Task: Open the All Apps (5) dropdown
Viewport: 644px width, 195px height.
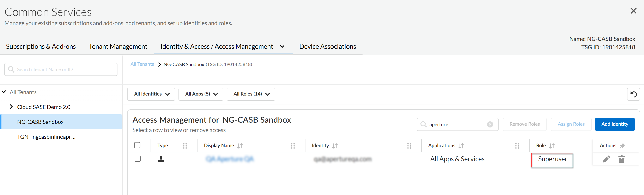Action: (201, 94)
